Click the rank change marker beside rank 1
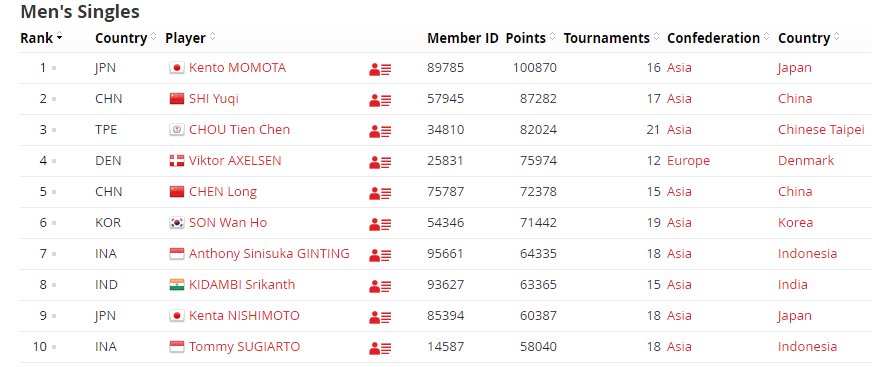The image size is (873, 367). click(54, 68)
